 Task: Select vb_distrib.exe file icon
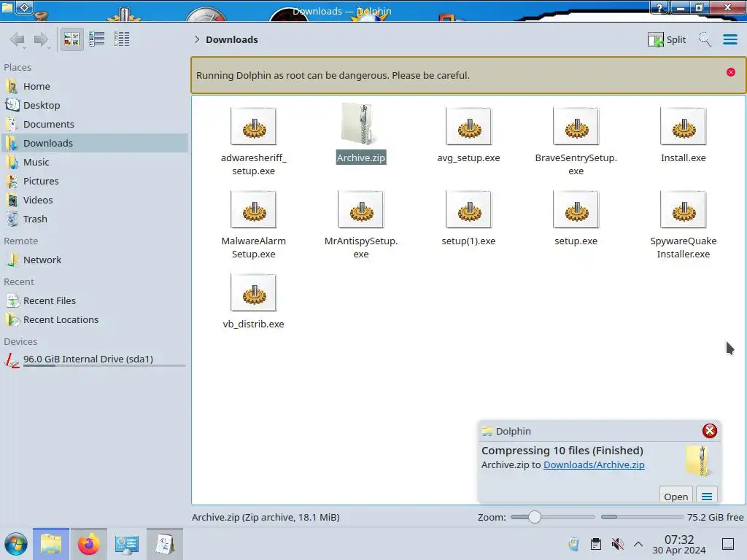coord(253,293)
